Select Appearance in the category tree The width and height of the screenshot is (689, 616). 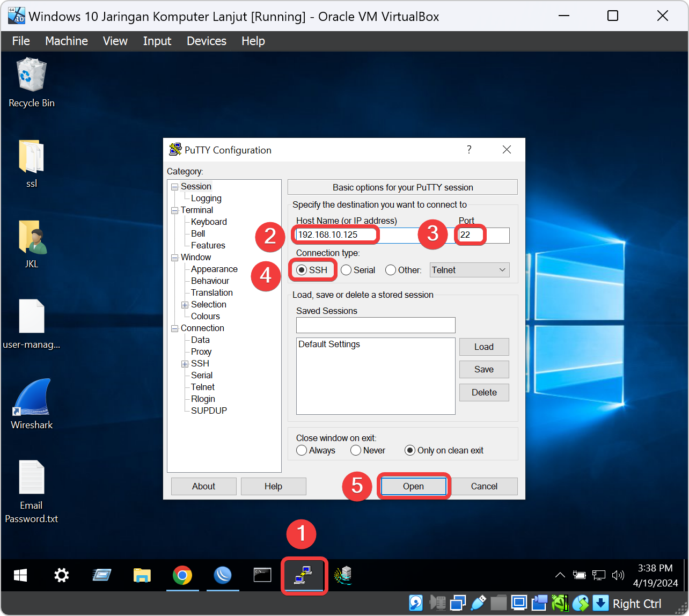pyautogui.click(x=214, y=269)
